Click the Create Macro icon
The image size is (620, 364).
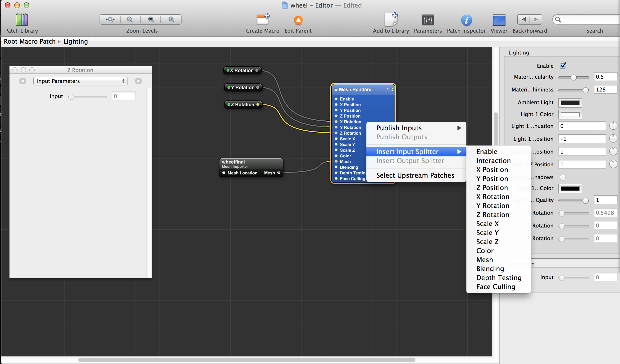[263, 20]
